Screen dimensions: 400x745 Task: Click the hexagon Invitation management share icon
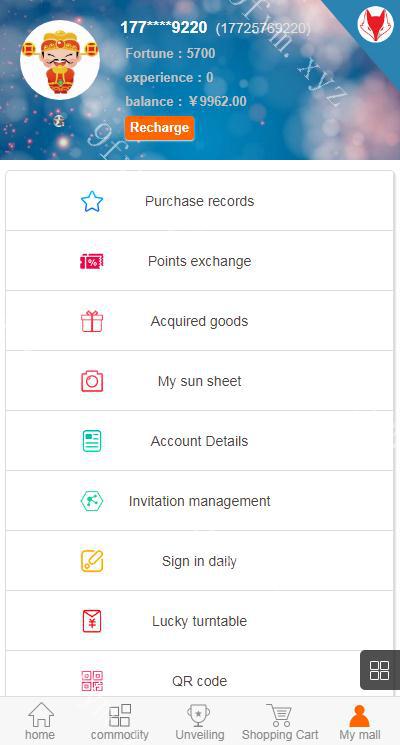[92, 501]
